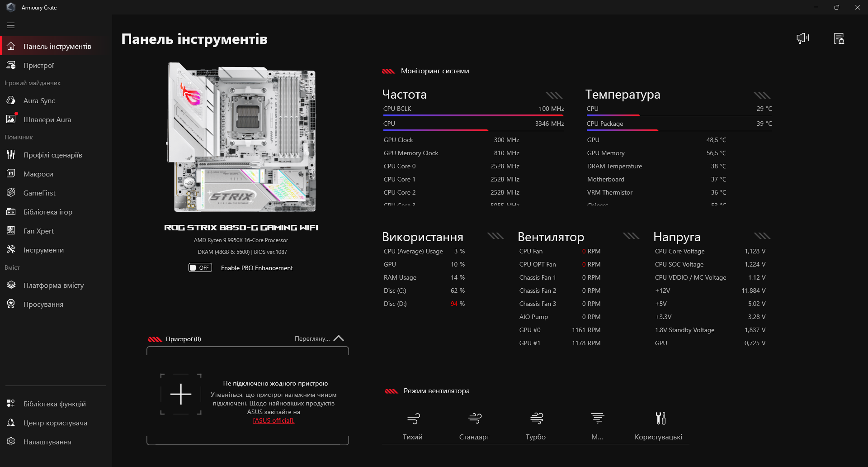Click the Fan Xpert icon
The image size is (868, 467).
pyautogui.click(x=11, y=231)
